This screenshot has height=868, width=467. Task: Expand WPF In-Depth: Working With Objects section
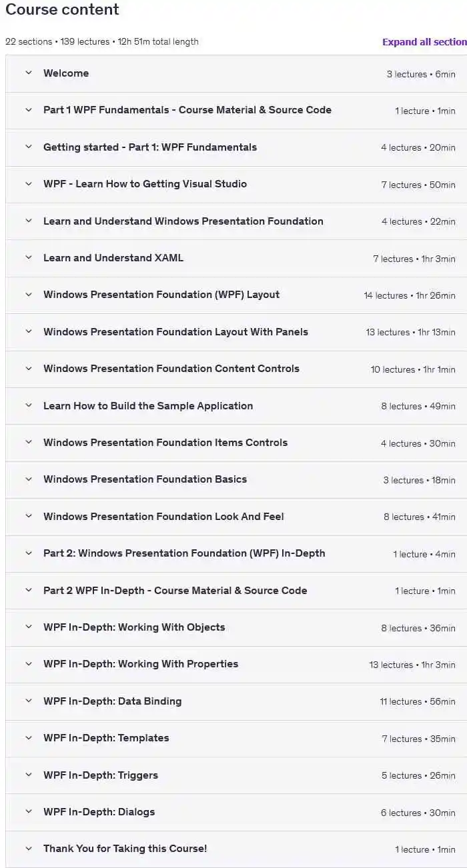pyautogui.click(x=134, y=627)
